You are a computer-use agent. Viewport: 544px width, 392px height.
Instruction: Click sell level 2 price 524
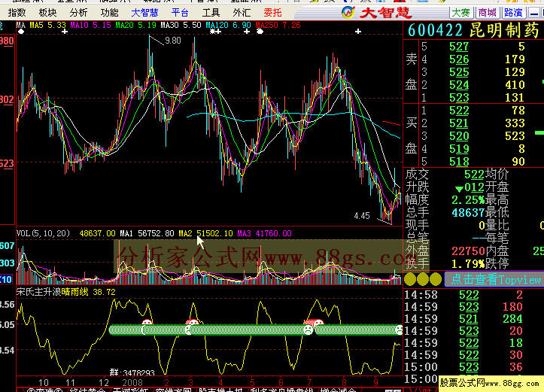tap(459, 84)
